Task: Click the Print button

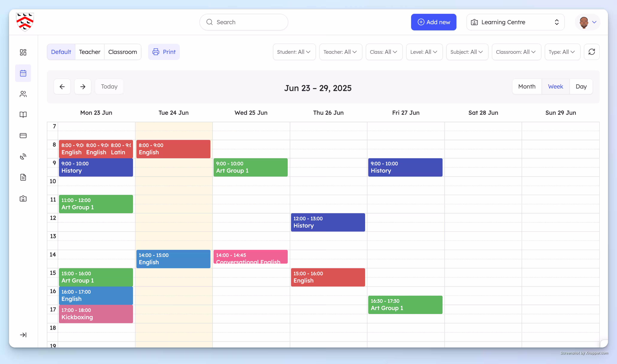Action: [164, 52]
